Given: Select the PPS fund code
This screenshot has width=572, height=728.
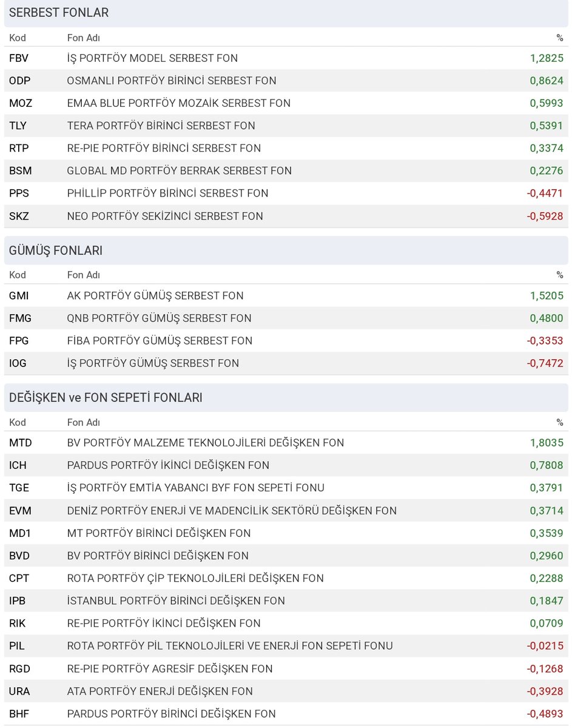Looking at the screenshot, I should coord(19,194).
